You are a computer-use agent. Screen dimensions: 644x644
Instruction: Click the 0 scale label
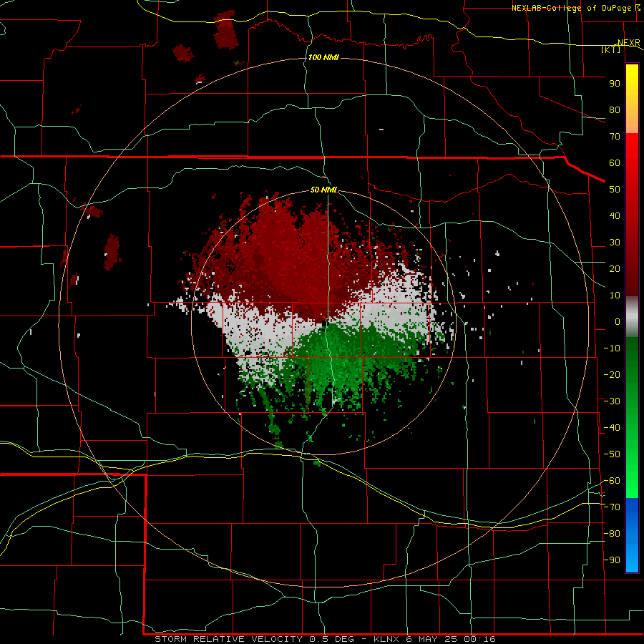pos(618,322)
